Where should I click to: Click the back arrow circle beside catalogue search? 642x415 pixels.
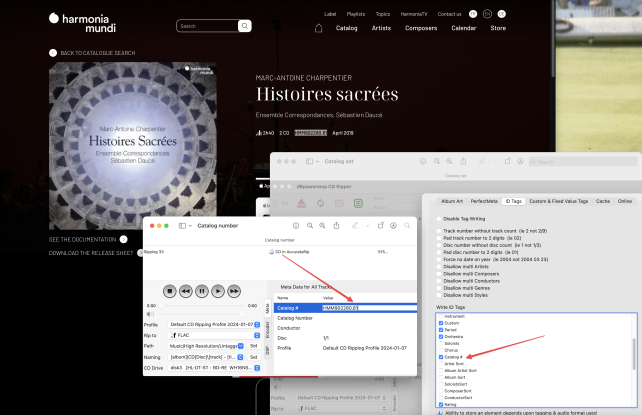(53, 53)
